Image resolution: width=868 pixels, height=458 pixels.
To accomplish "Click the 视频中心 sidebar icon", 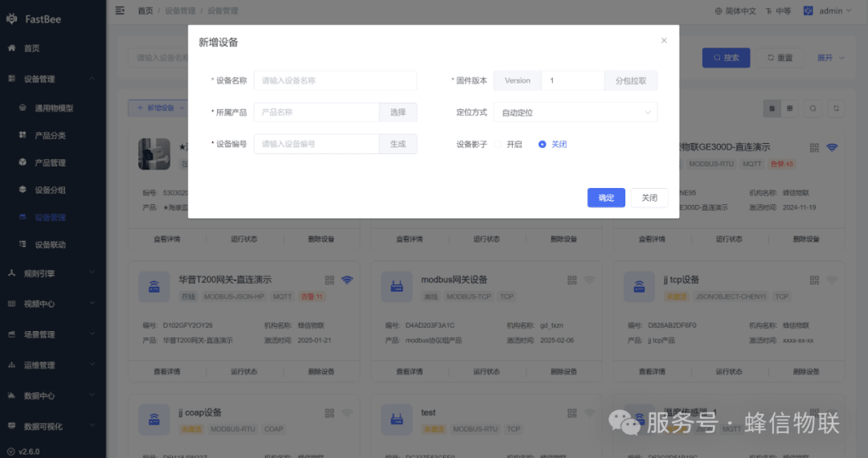I will pos(11,303).
